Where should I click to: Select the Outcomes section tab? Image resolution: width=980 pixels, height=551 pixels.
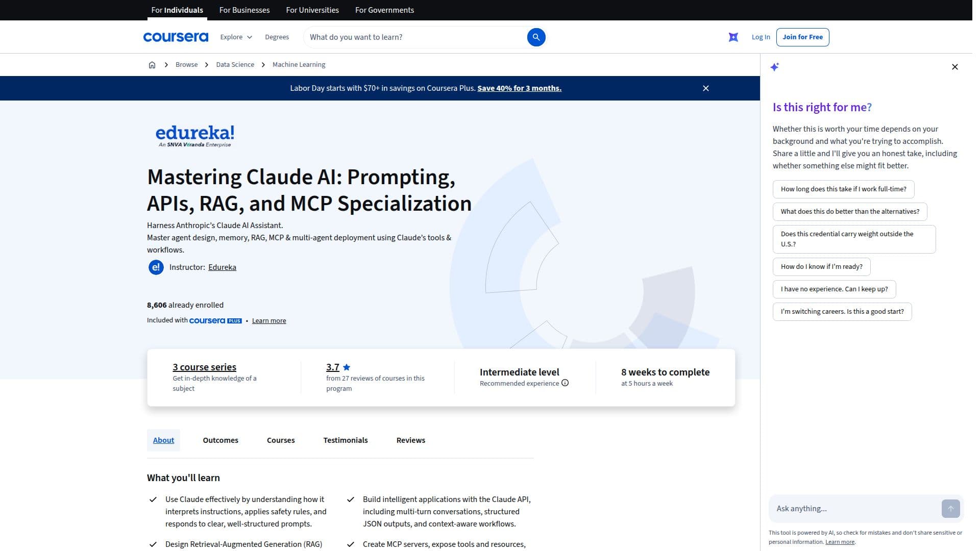tap(220, 440)
